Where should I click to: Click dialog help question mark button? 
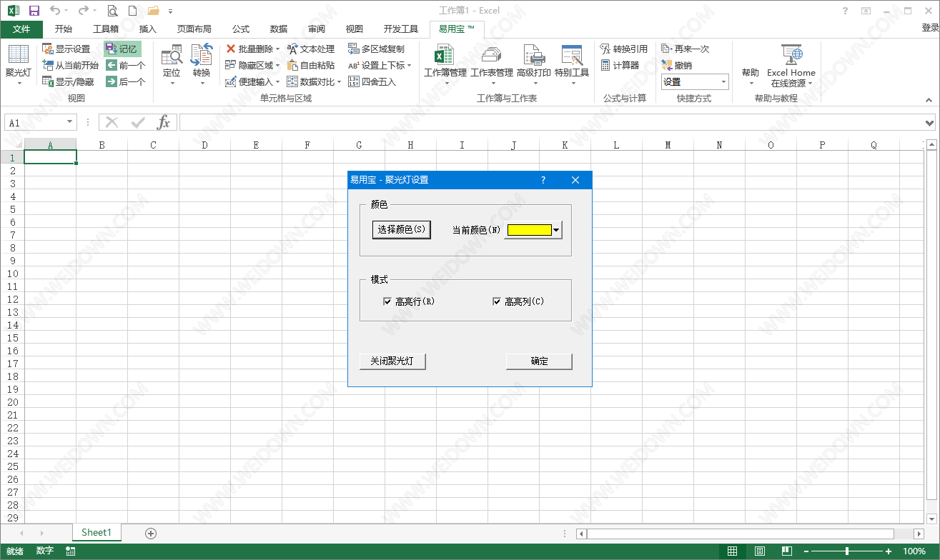[x=543, y=180]
